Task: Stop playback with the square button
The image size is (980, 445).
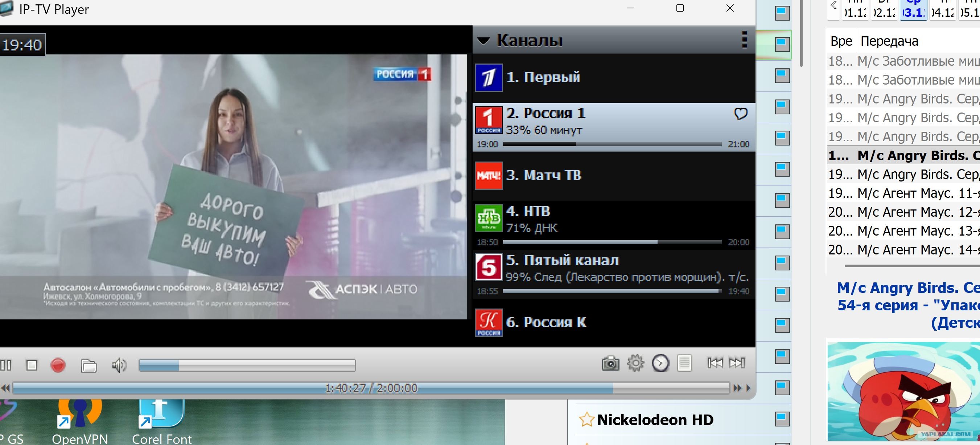Action: click(32, 365)
